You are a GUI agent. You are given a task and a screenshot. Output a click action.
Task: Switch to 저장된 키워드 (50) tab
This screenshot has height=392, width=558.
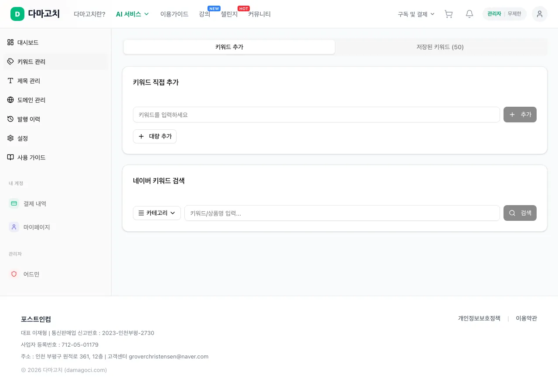point(440,47)
